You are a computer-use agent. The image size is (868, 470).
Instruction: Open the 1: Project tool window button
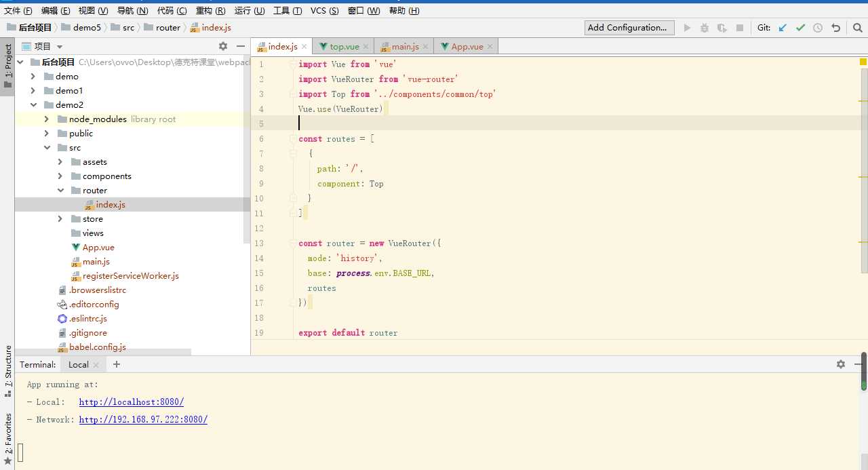[x=7, y=66]
